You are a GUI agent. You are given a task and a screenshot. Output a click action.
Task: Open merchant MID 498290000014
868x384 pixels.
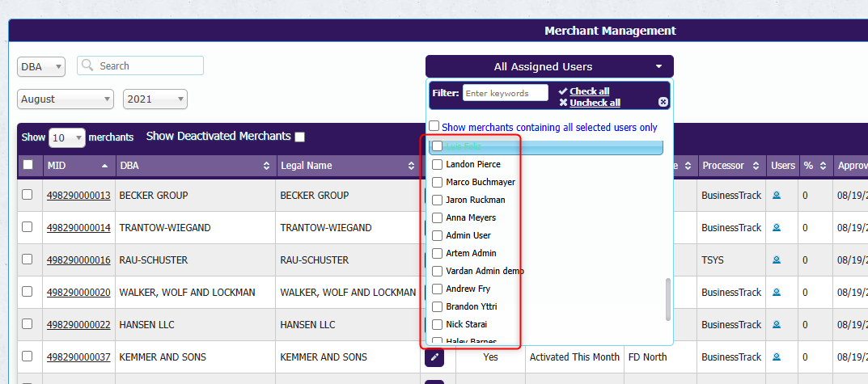78,228
